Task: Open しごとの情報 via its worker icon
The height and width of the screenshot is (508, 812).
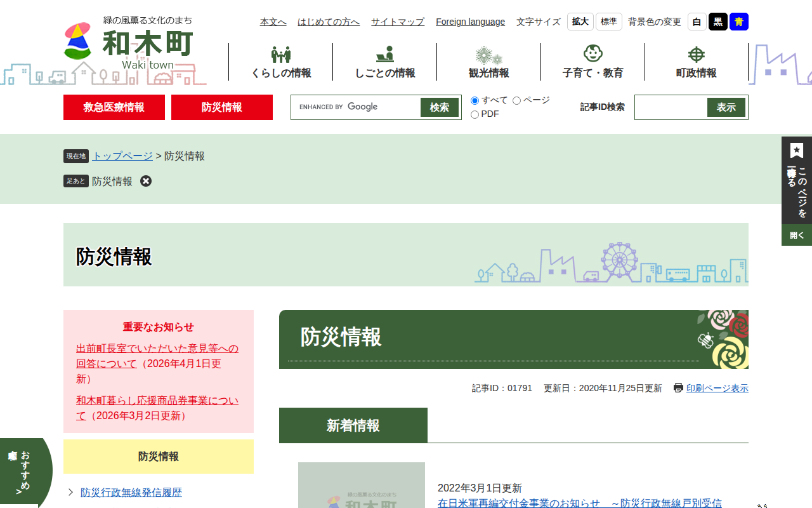Action: [x=386, y=53]
